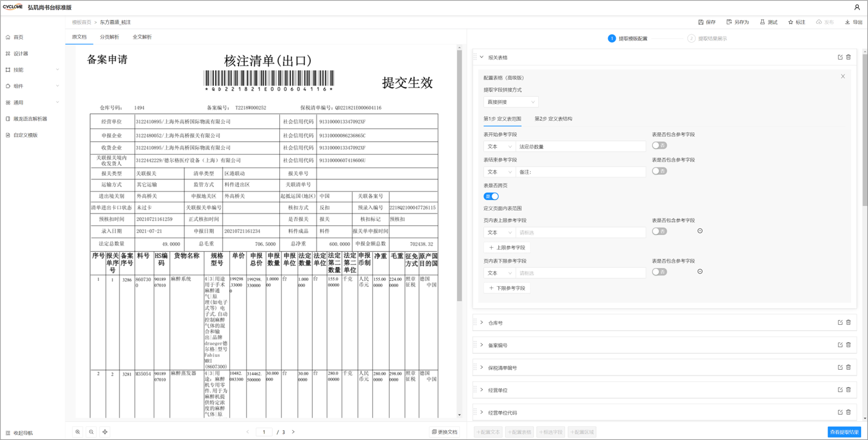868x440 pixels.
Task: Switch to the 原文档 tab
Action: tap(79, 37)
